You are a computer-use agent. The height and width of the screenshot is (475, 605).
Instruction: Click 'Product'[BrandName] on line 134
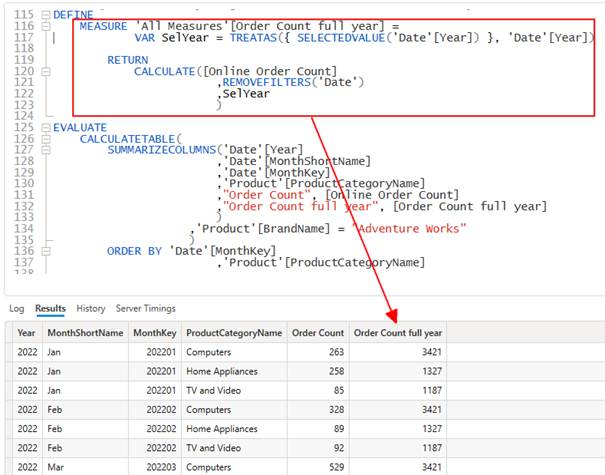coord(264,229)
